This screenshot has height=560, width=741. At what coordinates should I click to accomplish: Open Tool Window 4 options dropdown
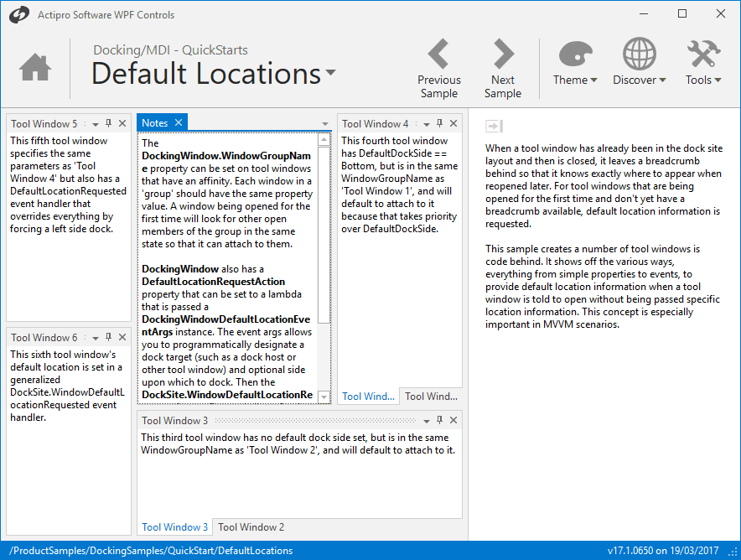(x=427, y=124)
